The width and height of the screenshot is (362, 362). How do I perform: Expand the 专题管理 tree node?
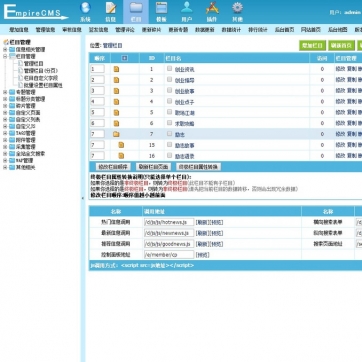click(x=5, y=92)
